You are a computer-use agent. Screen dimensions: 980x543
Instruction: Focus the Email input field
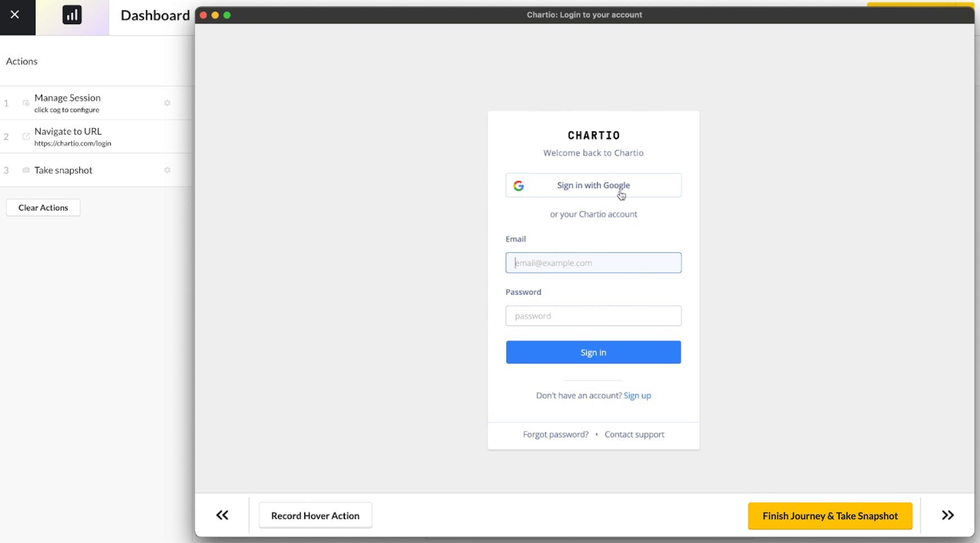pyautogui.click(x=594, y=263)
